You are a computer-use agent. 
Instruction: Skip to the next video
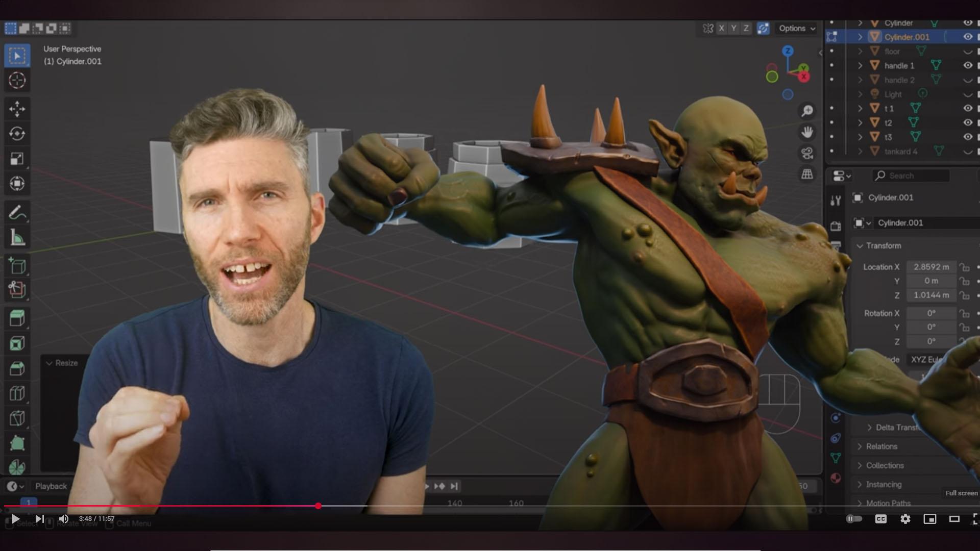coord(39,519)
